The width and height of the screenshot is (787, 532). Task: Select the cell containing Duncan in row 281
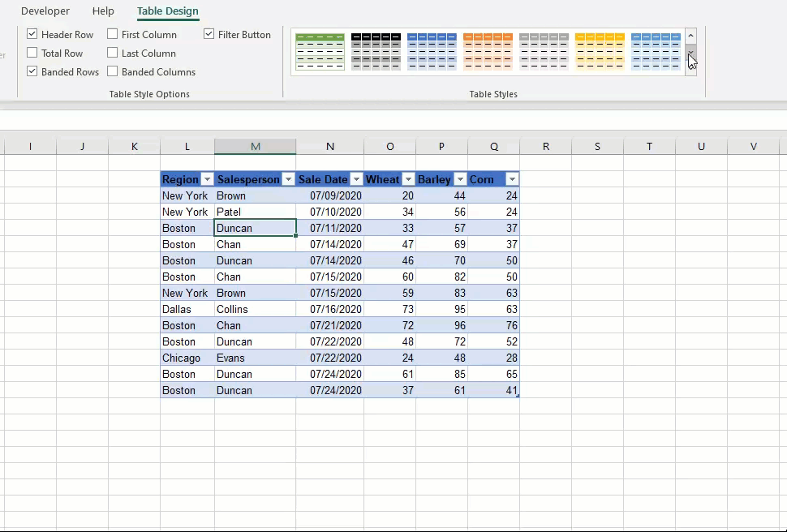pos(255,228)
